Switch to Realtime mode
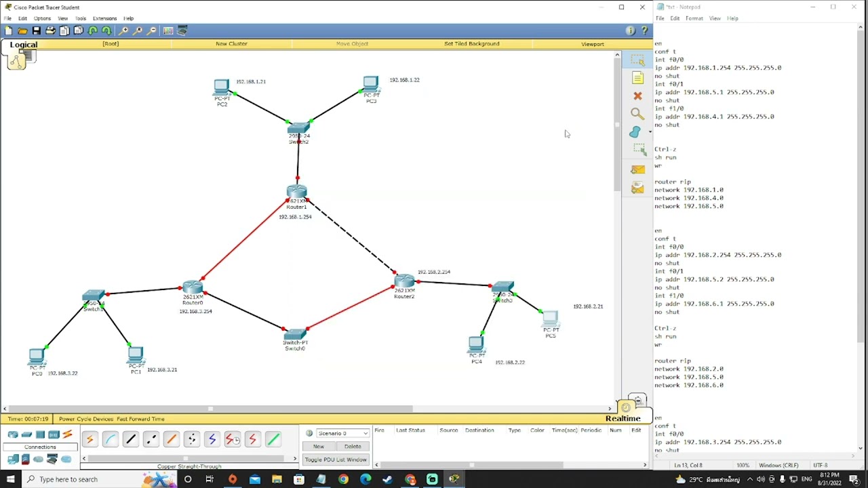The image size is (868, 488). (623, 418)
